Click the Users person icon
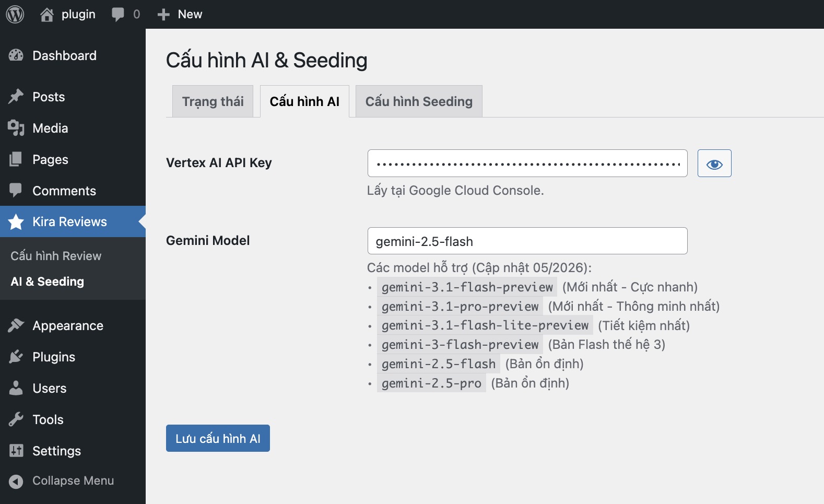Screen dimensions: 824x504 [16, 388]
